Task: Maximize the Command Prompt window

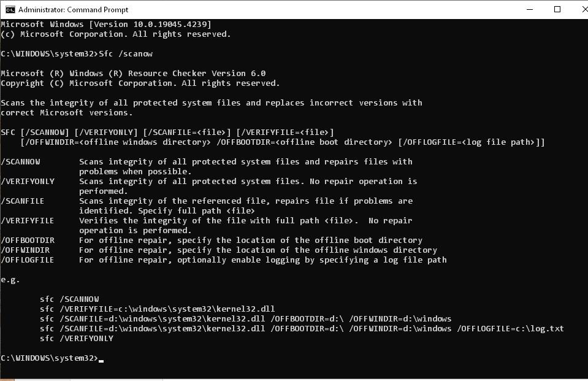Action: tap(557, 9)
